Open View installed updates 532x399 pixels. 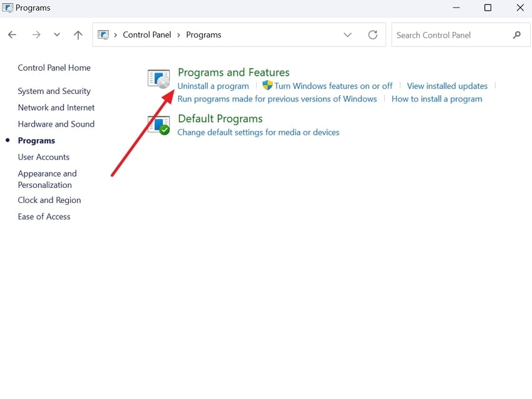pyautogui.click(x=447, y=86)
